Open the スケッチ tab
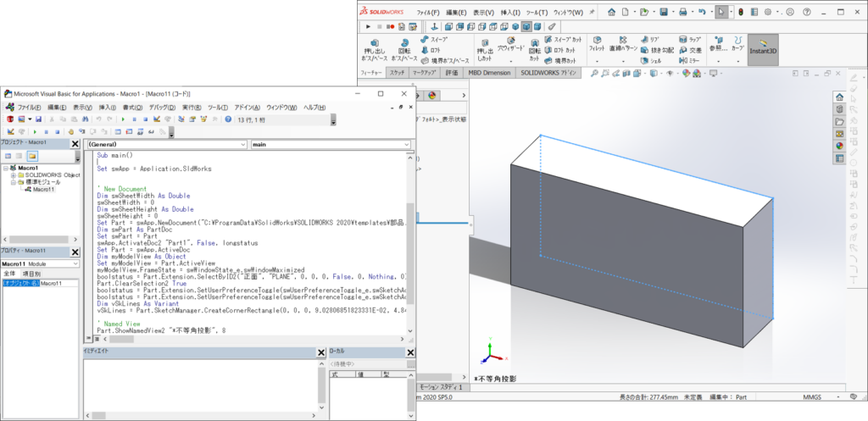 (x=397, y=73)
